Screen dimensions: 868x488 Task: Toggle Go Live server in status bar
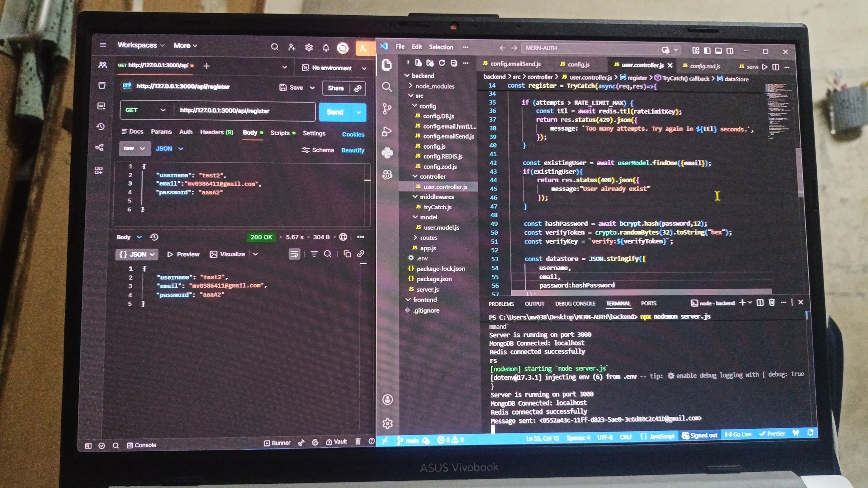click(x=738, y=434)
